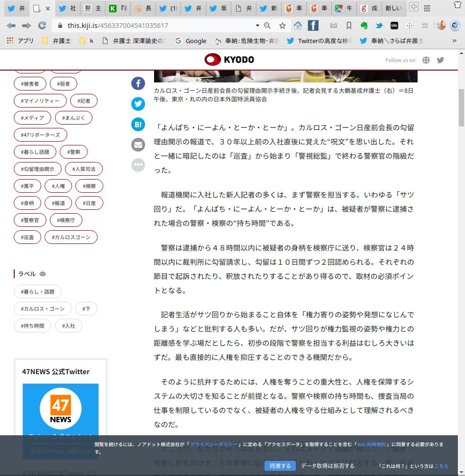The height and width of the screenshot is (476, 465).
Task: Close the current blank tab
Action: 48,9
